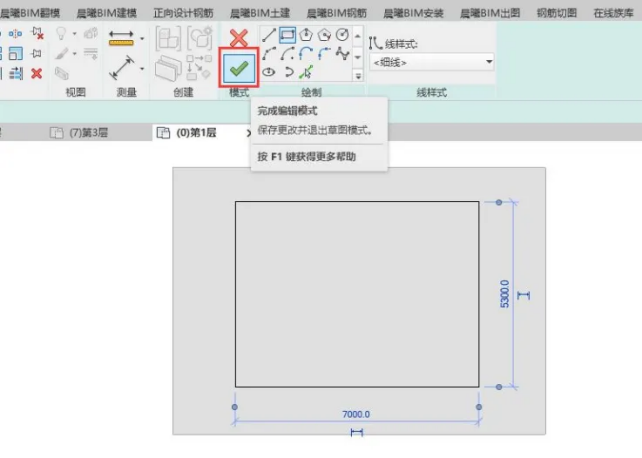Select the Inscribed Polygon draw tool
Image resolution: width=642 pixels, height=458 pixels.
[x=306, y=35]
